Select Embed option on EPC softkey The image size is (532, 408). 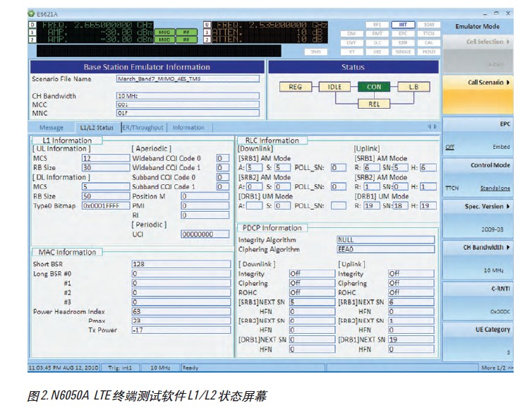pos(501,147)
